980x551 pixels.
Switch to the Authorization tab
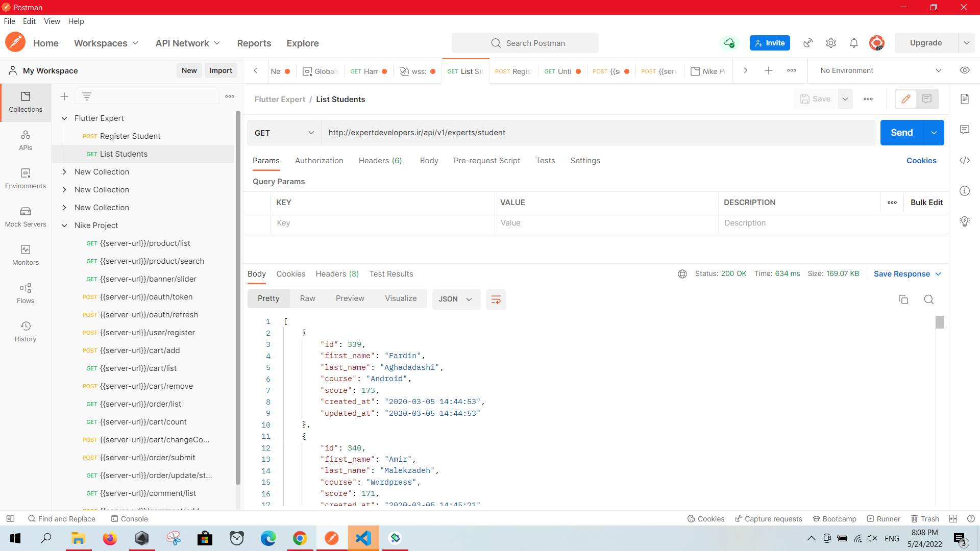[319, 161]
